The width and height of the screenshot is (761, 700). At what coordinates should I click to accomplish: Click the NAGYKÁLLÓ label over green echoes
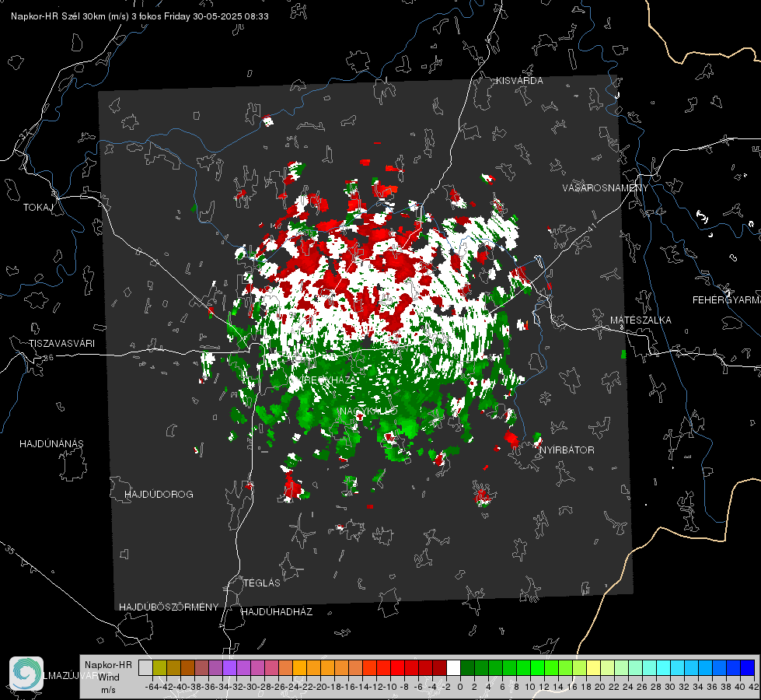[x=368, y=411]
